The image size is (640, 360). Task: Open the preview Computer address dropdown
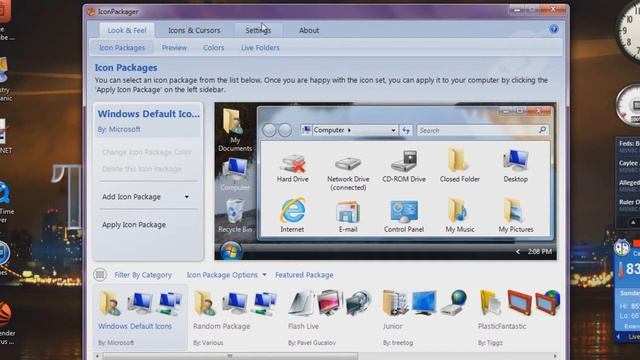pos(393,130)
